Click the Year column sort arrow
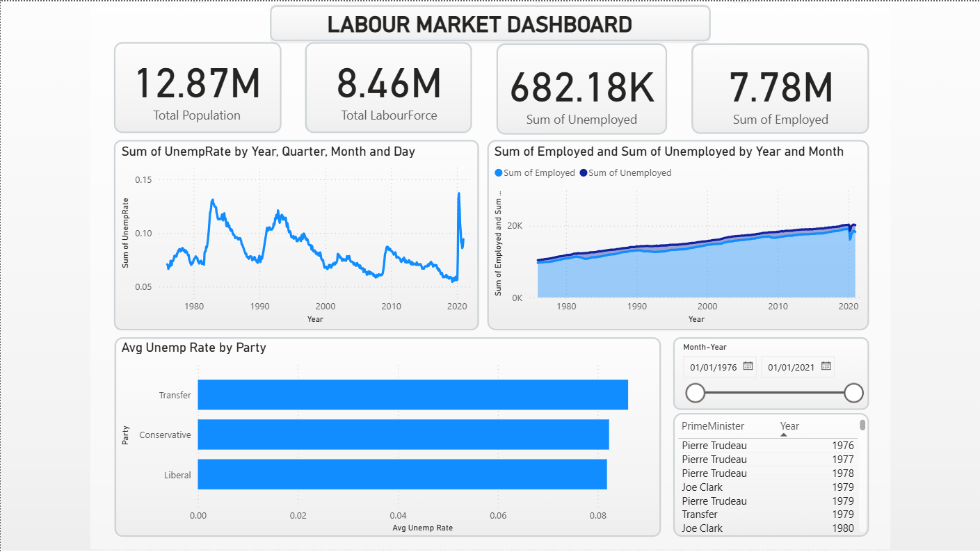Viewport: 980px width, 552px height. point(784,435)
